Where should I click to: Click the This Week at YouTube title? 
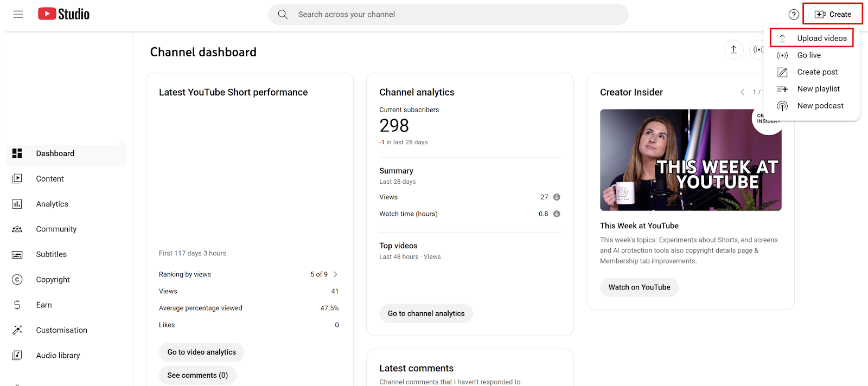point(639,226)
